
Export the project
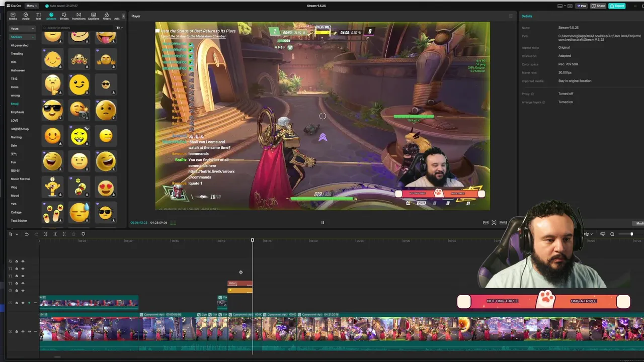(617, 6)
